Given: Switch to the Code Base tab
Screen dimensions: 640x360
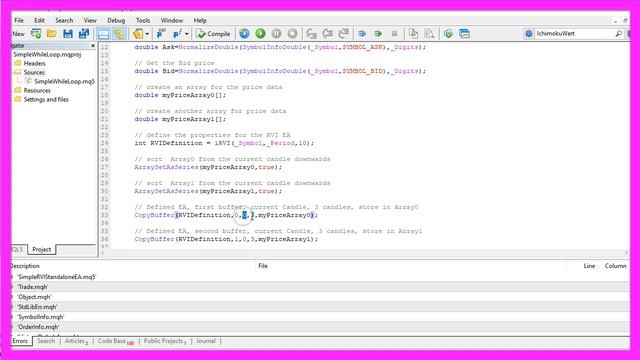Looking at the screenshot, I should pyautogui.click(x=115, y=341).
